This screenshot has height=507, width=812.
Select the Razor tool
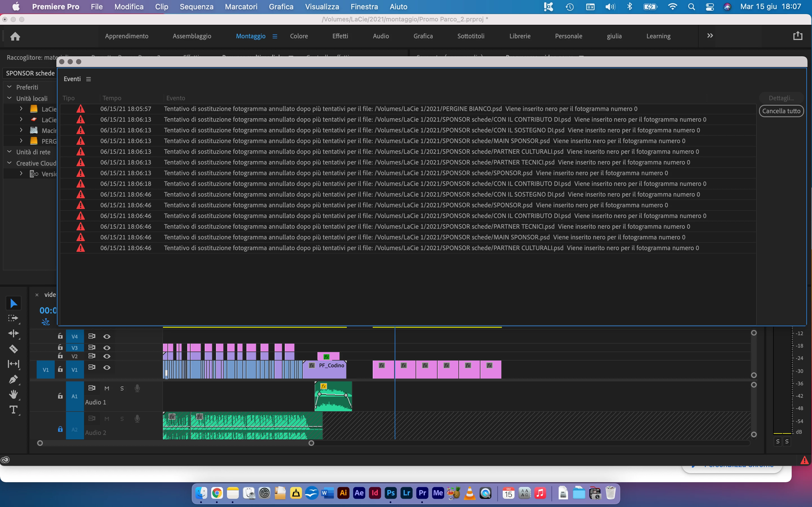[x=14, y=349]
